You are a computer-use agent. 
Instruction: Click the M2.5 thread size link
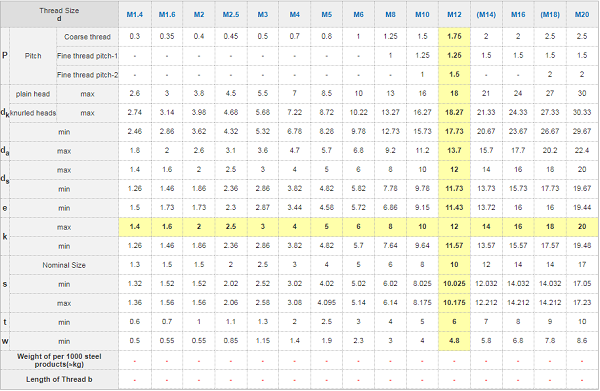click(x=231, y=15)
